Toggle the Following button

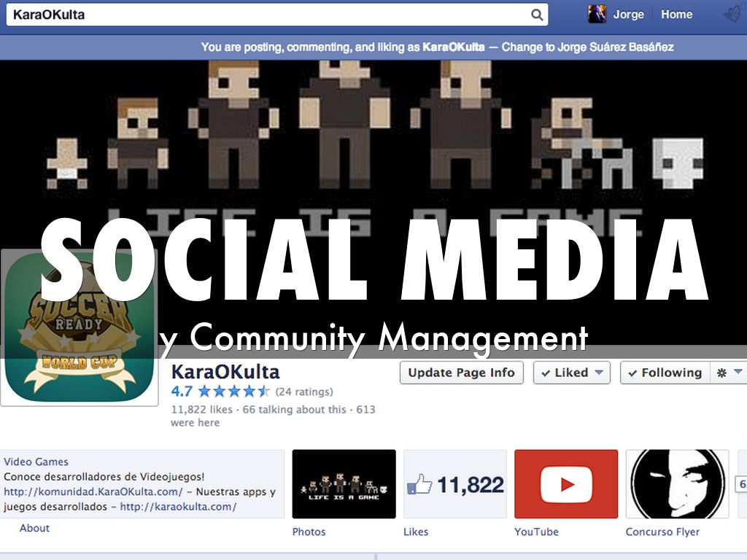point(663,373)
